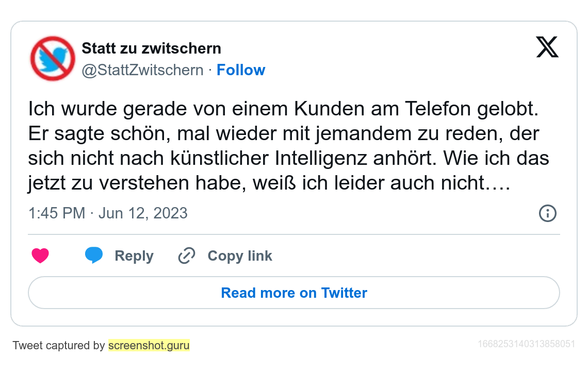Click the 'Tweet captured by' caption text

[59, 345]
